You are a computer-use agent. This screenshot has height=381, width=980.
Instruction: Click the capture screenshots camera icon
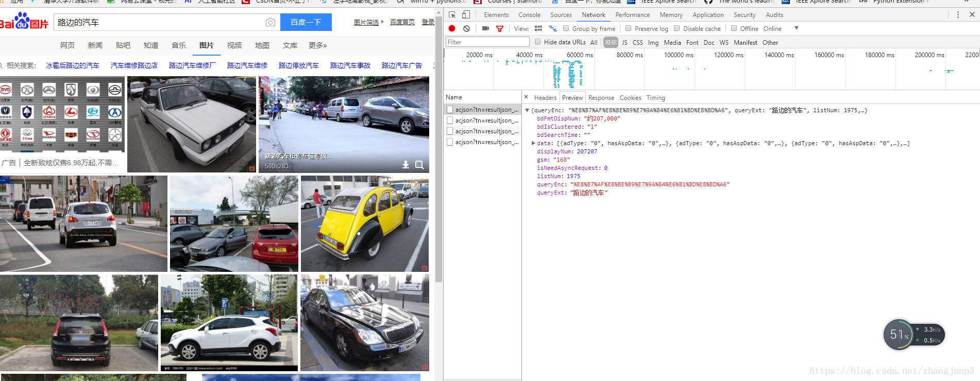coord(485,28)
